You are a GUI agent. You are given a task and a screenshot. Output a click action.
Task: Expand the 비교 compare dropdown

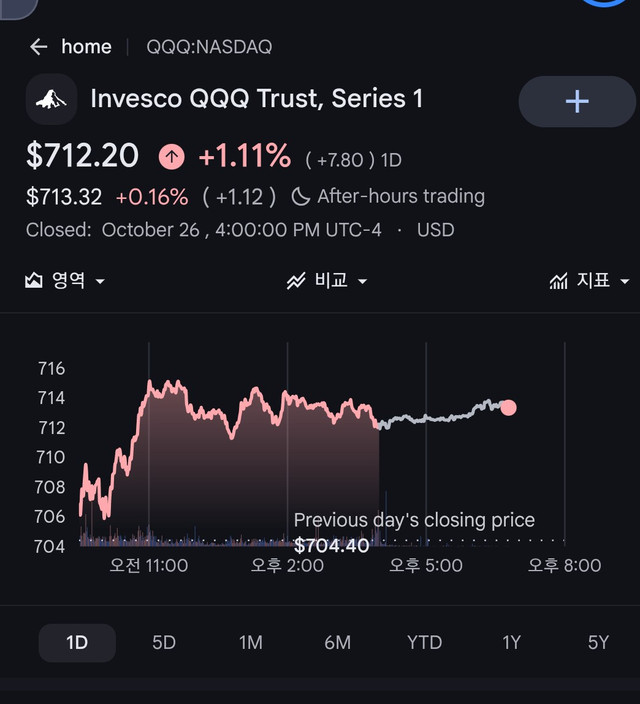point(327,281)
